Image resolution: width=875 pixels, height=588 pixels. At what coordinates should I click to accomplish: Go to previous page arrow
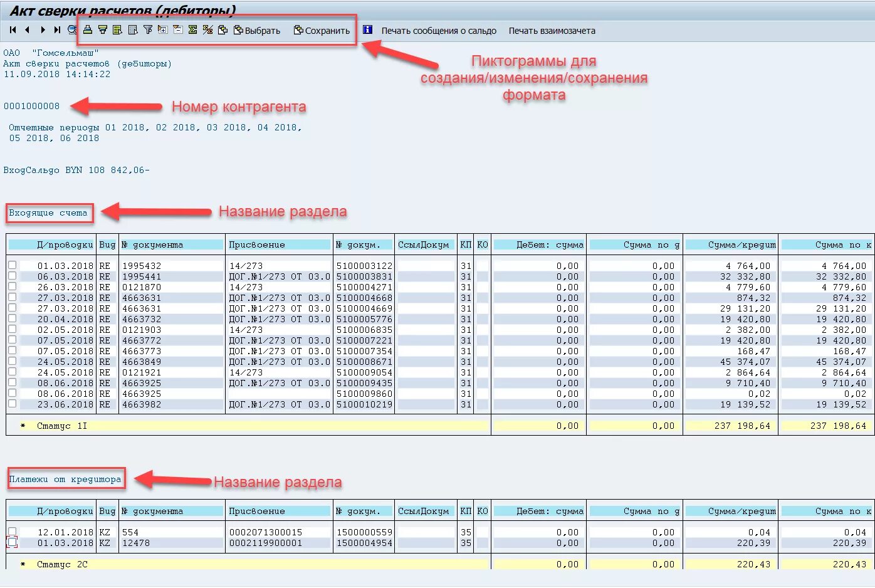[x=27, y=29]
